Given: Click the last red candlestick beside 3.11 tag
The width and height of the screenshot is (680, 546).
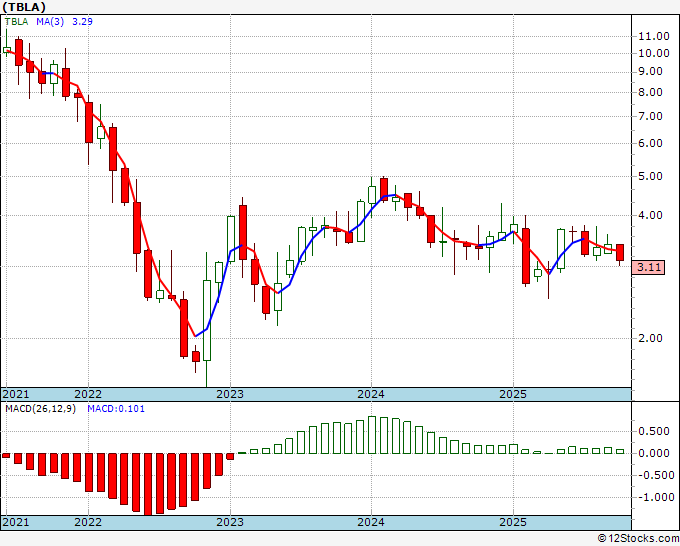Looking at the screenshot, I should pos(620,253).
